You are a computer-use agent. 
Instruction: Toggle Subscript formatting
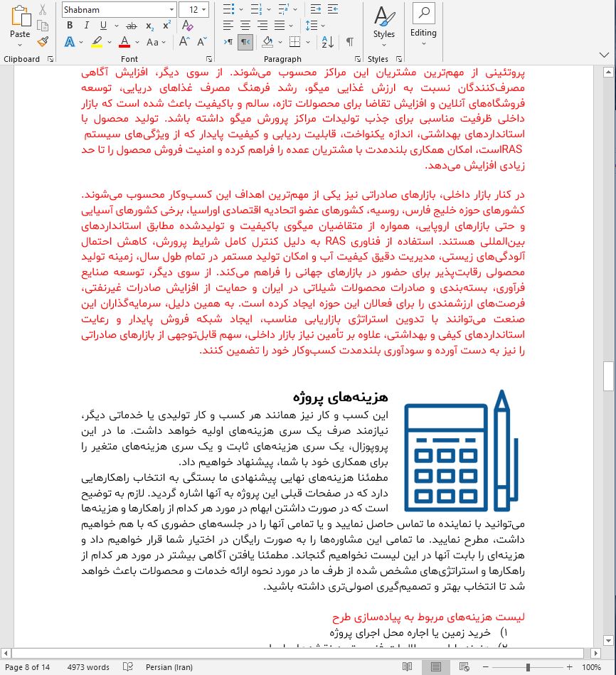(149, 26)
